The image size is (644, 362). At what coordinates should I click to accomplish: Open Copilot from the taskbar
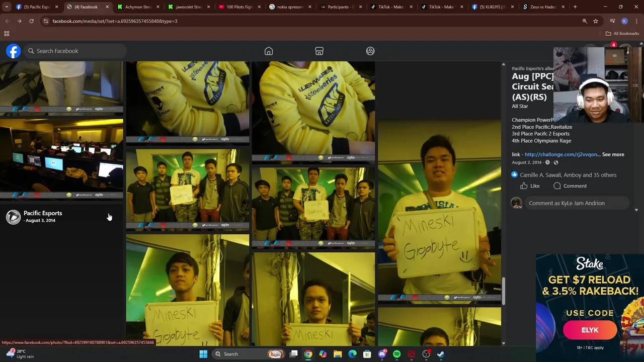click(x=323, y=354)
